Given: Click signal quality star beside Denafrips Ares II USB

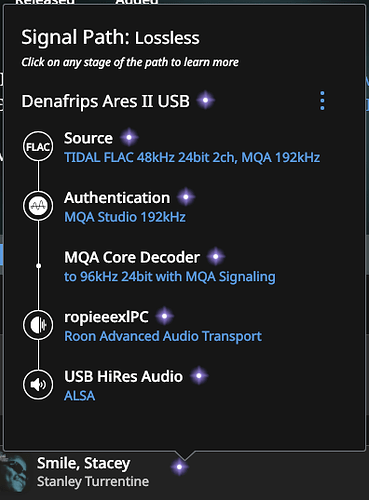Looking at the screenshot, I should [205, 100].
